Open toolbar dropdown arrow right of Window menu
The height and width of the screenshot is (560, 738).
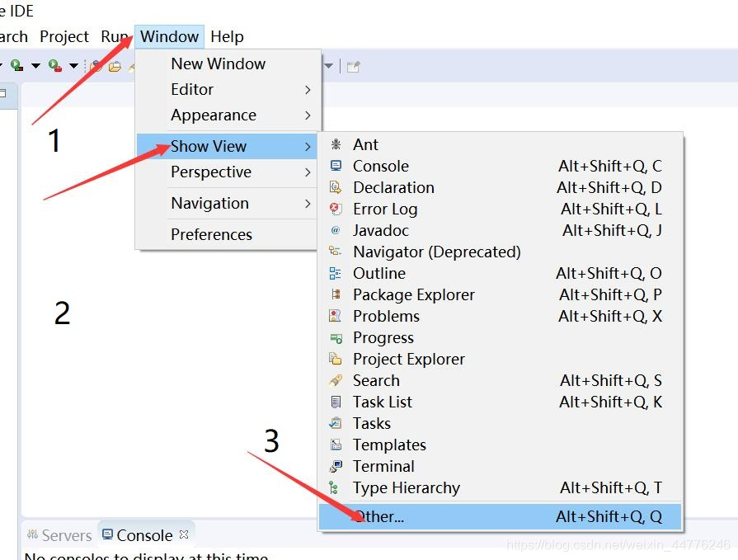tap(328, 66)
